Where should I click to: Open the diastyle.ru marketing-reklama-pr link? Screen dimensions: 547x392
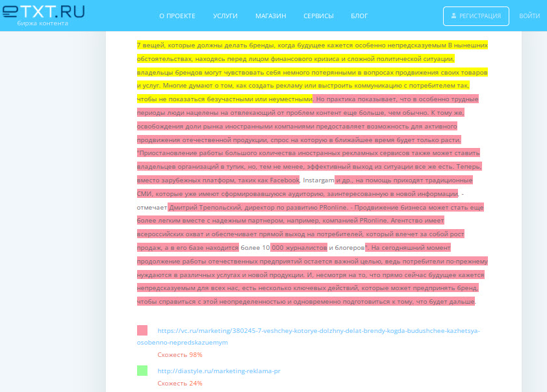219,371
